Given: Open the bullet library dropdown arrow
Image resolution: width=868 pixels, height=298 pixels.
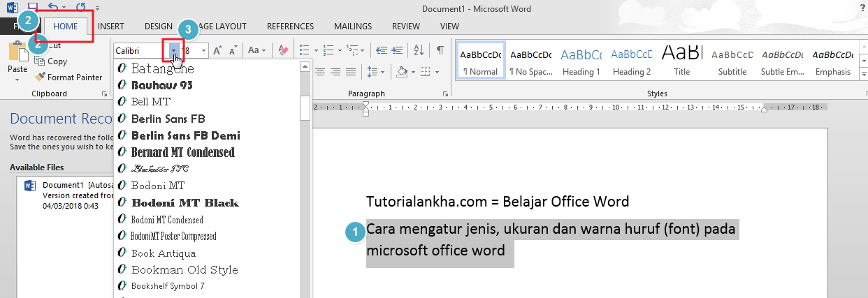Looking at the screenshot, I should coord(317,50).
